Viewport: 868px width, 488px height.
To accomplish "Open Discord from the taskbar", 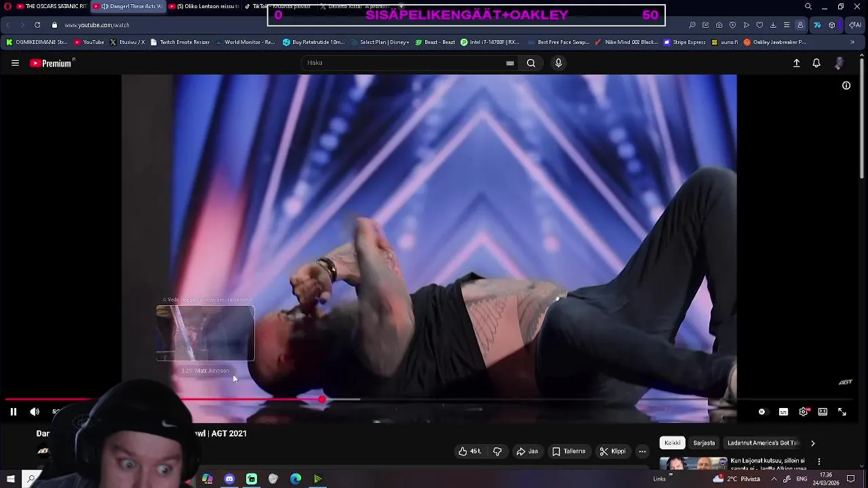I will [229, 479].
